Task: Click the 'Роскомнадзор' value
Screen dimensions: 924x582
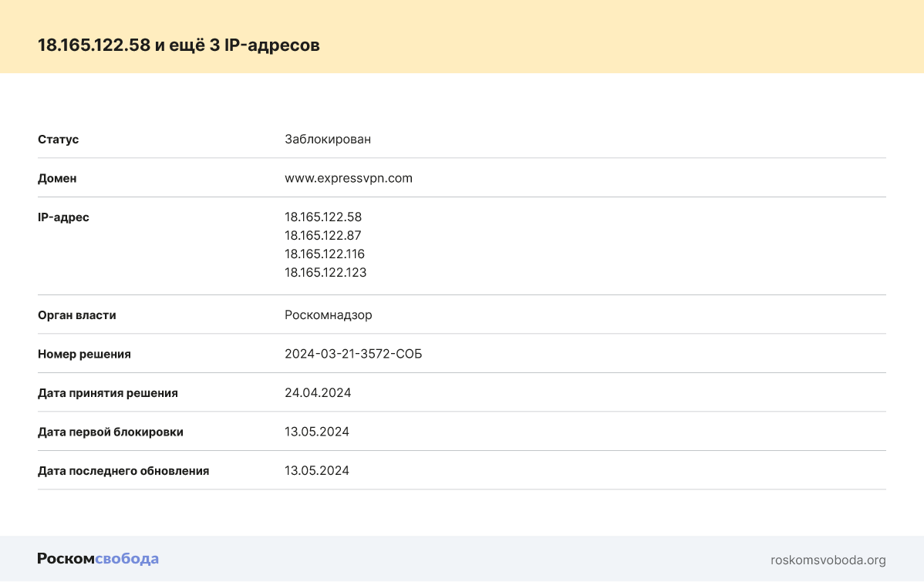Action: (x=329, y=315)
